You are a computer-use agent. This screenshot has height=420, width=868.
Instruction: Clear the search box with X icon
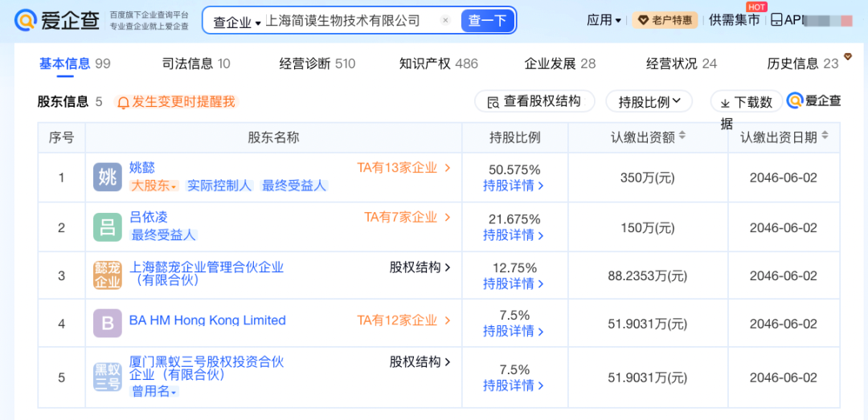coord(445,21)
